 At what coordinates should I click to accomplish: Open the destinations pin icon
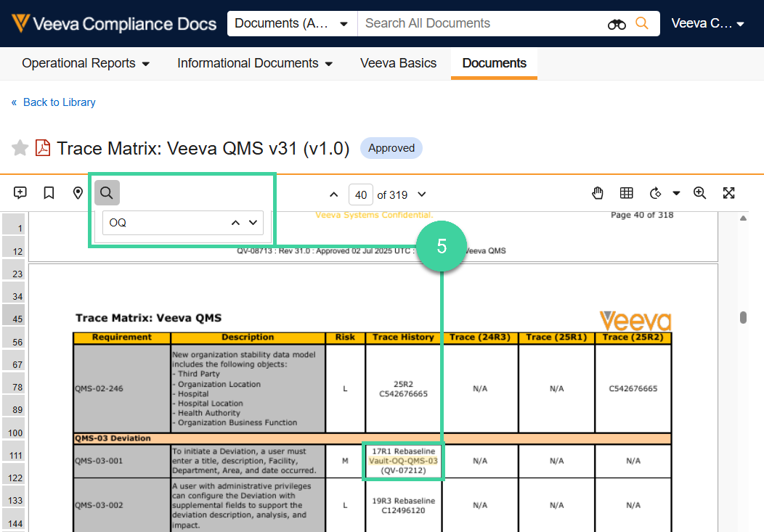[78, 193]
